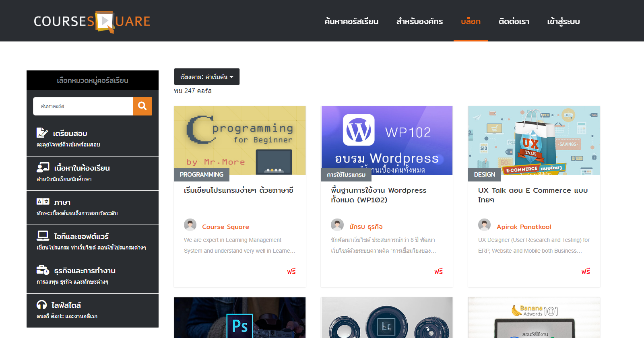The image size is (644, 338).
Task: Click the ฟรี price on Wordpress card
Action: 438,272
